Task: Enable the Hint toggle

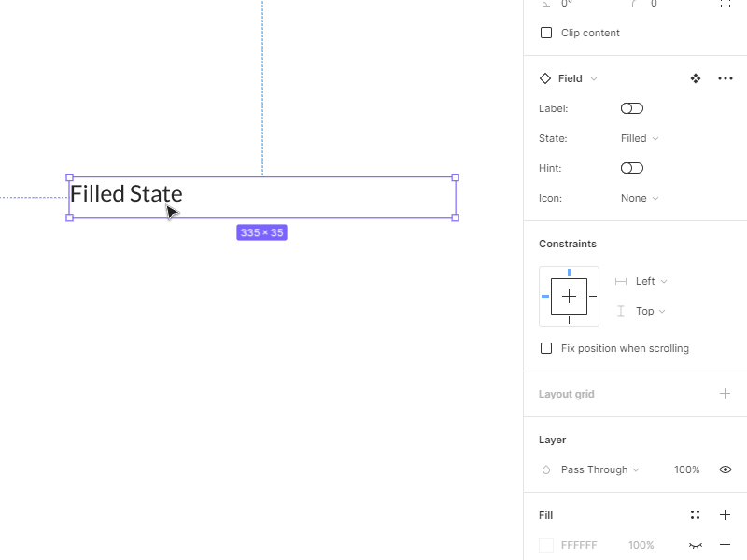Action: coord(631,168)
